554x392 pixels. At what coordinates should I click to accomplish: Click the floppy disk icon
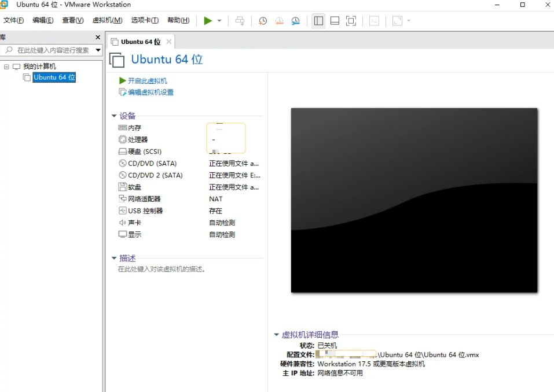(x=123, y=187)
